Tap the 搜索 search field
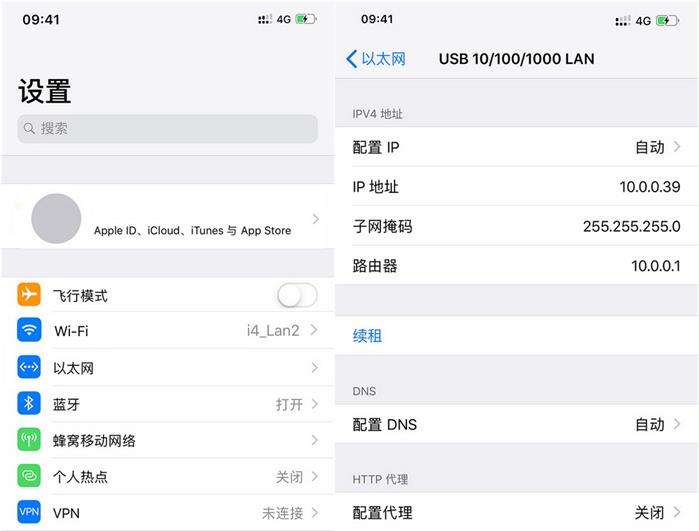This screenshot has height=531, width=699. pyautogui.click(x=168, y=129)
